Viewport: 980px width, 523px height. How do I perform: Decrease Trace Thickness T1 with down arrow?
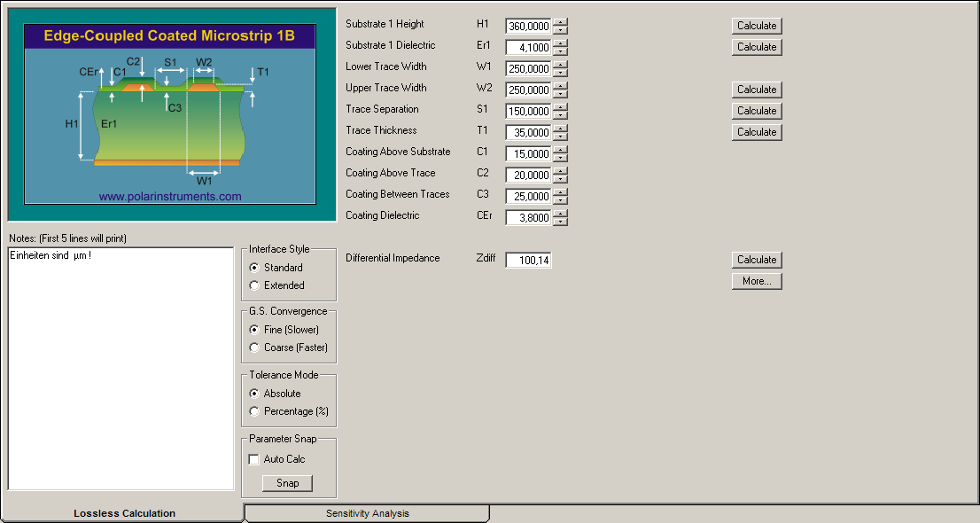coord(561,137)
